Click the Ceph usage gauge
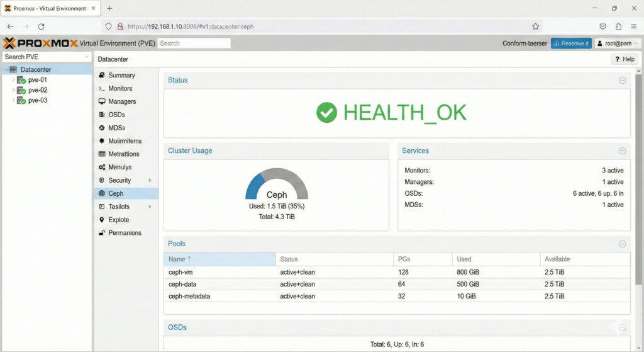Screen dimensions: 644x352 click(x=277, y=183)
